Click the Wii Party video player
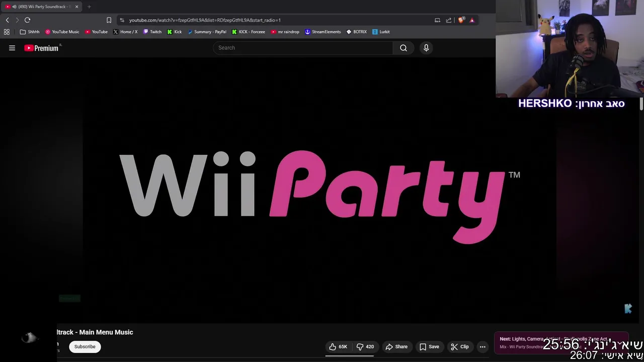Viewport: 644px width, 362px height. [x=319, y=190]
